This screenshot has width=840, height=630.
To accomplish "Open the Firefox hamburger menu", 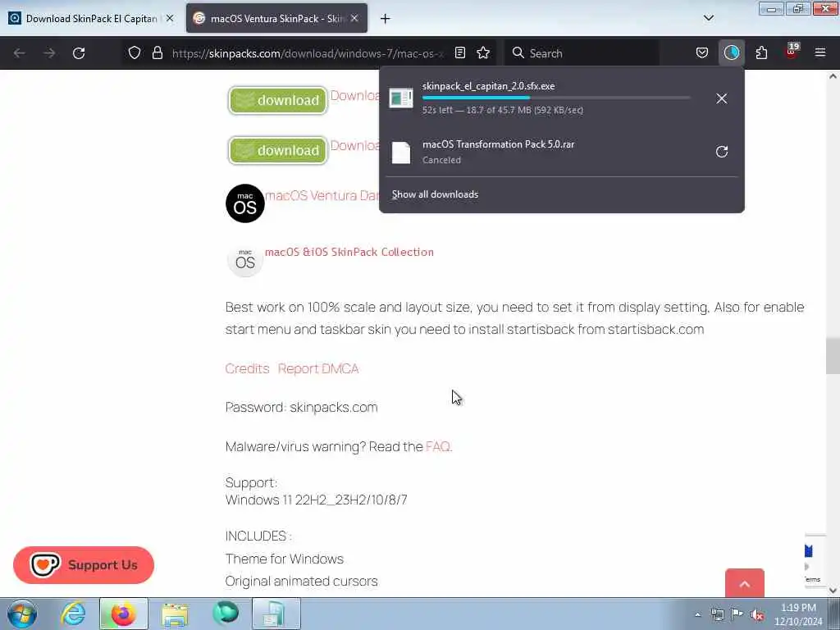I will pyautogui.click(x=820, y=53).
